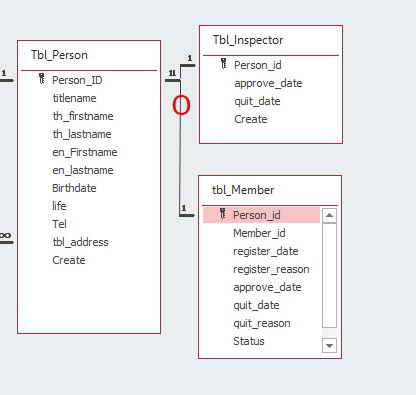Select the Member_id field
The image size is (416, 395).
[x=259, y=233]
